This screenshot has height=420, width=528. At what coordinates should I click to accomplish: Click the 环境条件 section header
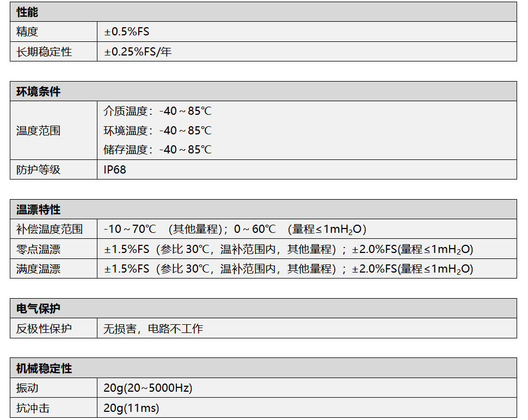38,91
